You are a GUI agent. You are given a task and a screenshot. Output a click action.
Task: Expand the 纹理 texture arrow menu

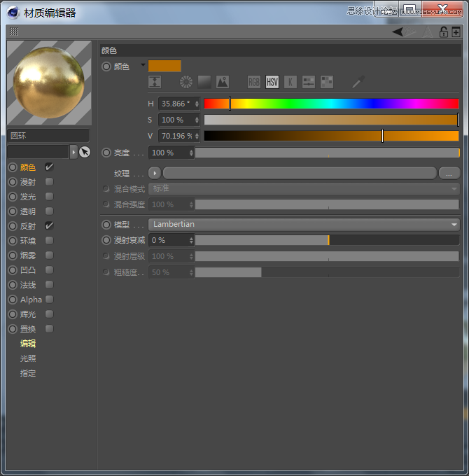155,173
